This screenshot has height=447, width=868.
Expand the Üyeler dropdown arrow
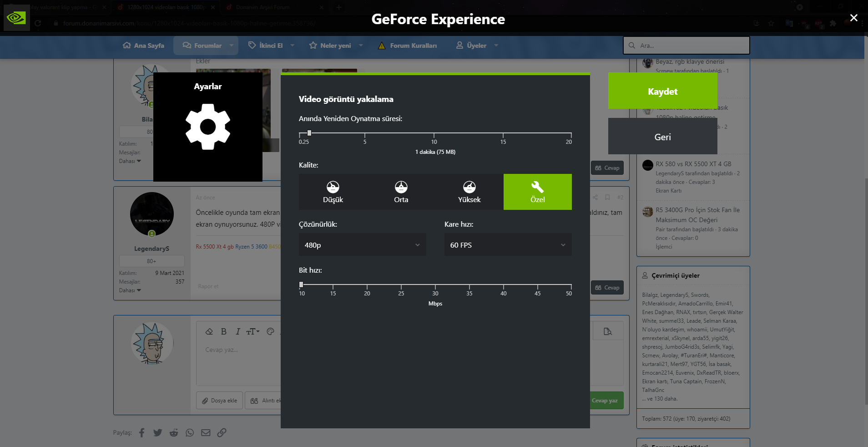(496, 46)
